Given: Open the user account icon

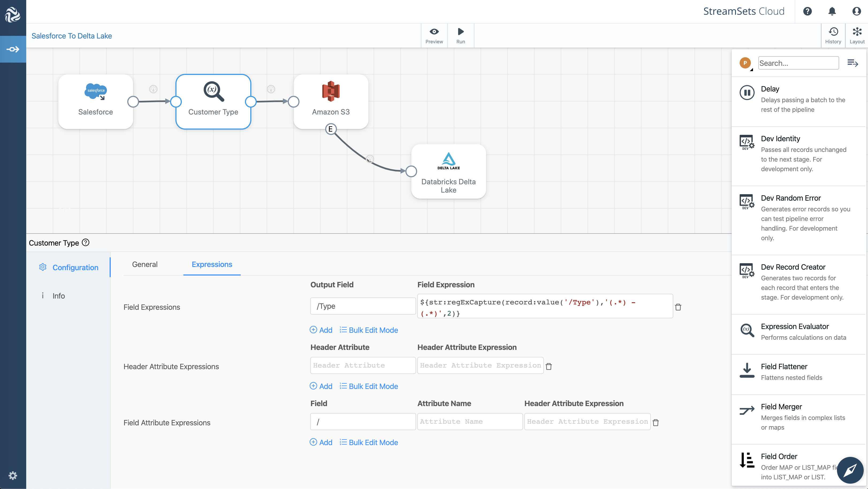Looking at the screenshot, I should tap(857, 12).
